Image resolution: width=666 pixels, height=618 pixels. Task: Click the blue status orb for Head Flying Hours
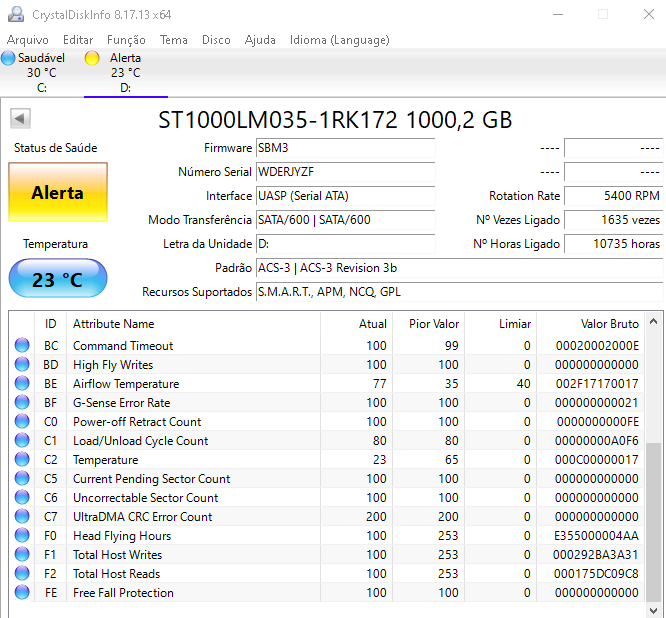pyautogui.click(x=22, y=536)
